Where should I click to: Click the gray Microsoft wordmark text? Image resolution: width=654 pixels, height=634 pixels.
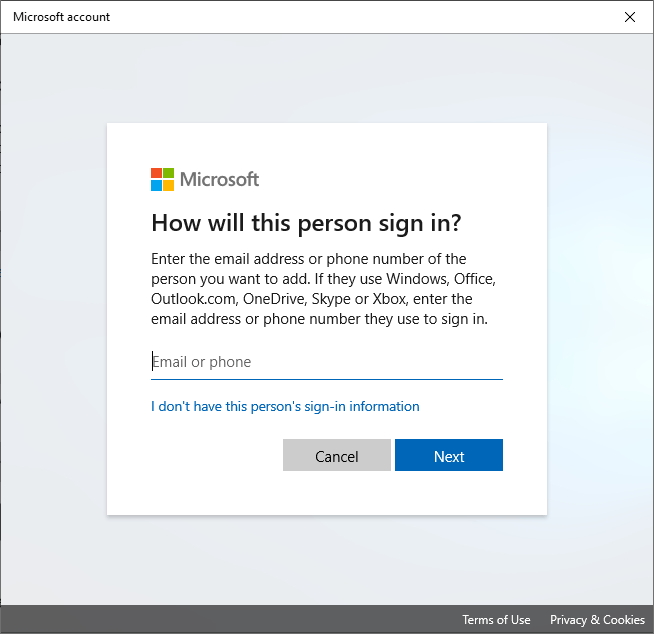point(219,180)
